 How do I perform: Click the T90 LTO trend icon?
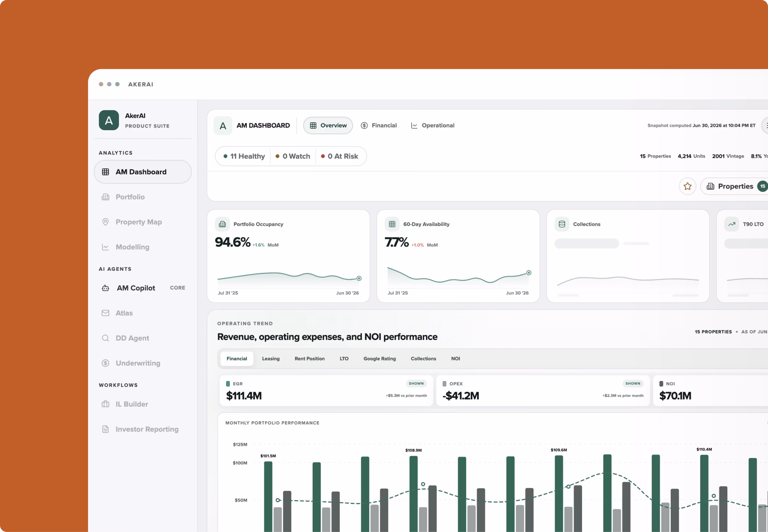(731, 224)
